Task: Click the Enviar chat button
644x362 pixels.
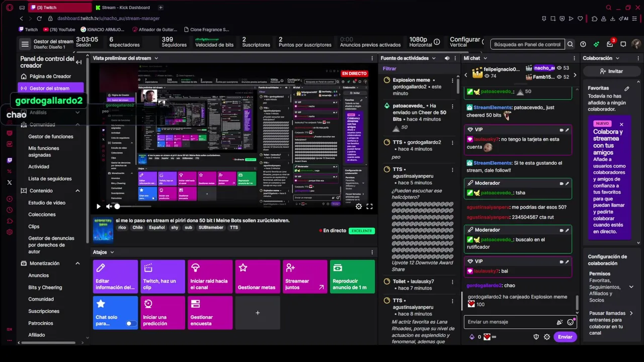Action: pyautogui.click(x=565, y=337)
